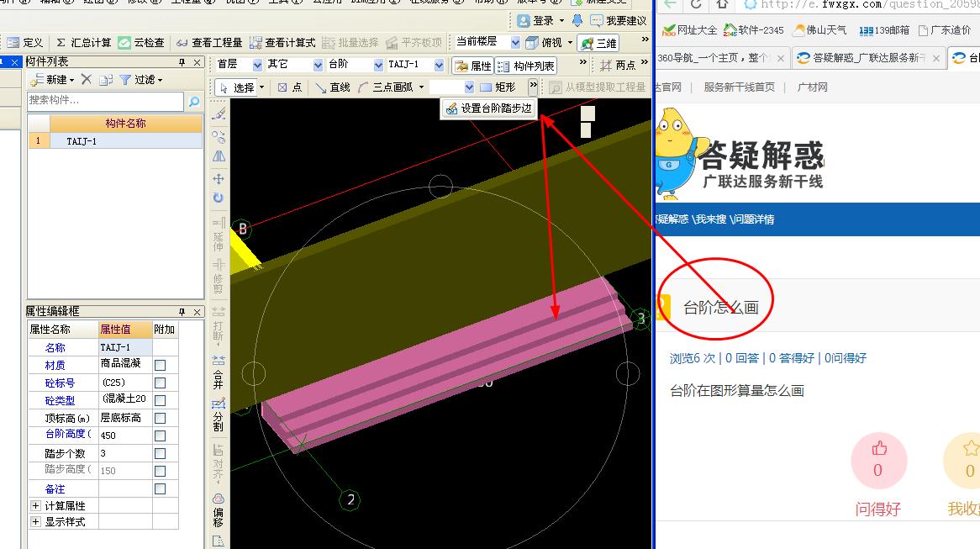Activate the 选择 selection arrow tool
980x549 pixels.
[x=238, y=87]
